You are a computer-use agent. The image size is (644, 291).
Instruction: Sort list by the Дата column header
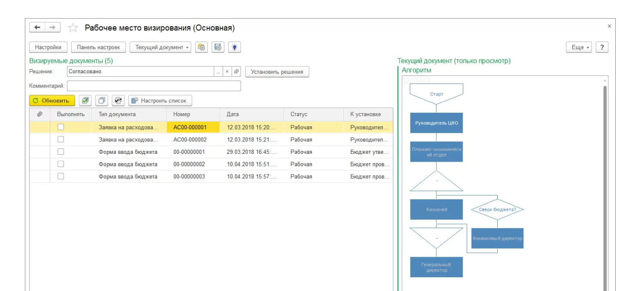click(x=251, y=114)
